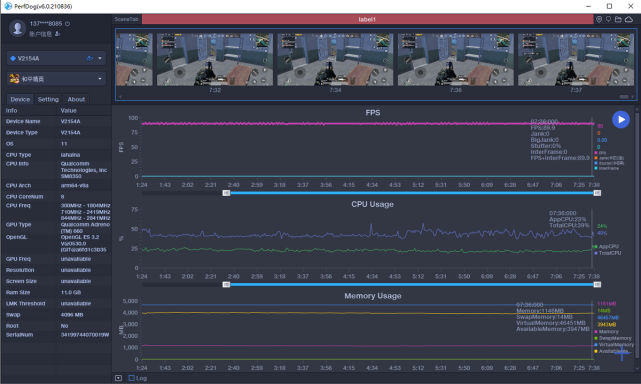641x384 pixels.
Task: Click the account number 137****8085
Action: click(x=46, y=24)
